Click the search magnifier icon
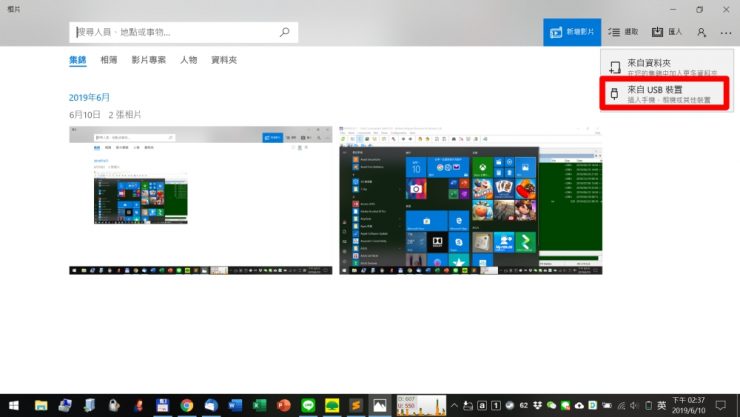 284,32
